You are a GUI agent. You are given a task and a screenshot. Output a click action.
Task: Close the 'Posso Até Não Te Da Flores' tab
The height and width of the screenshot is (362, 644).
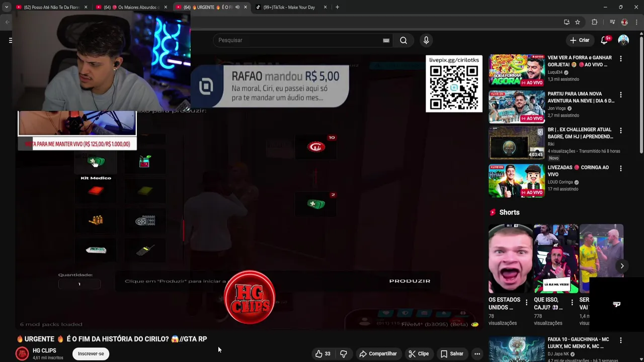[x=86, y=7]
